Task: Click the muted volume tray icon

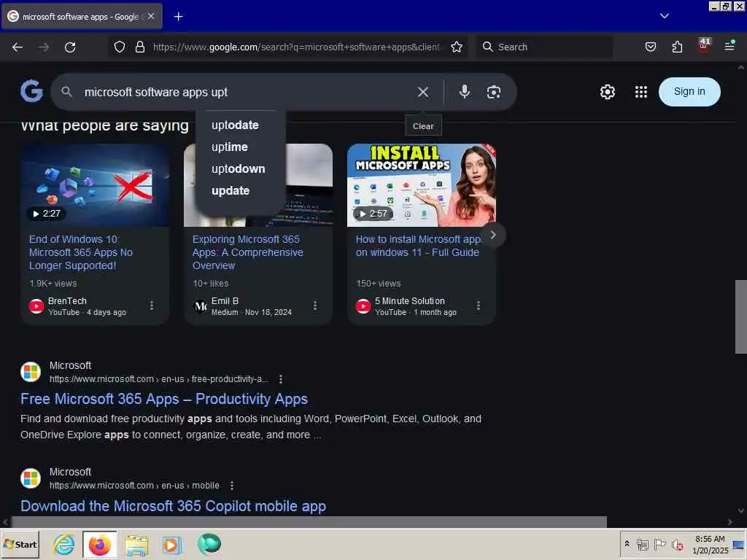Action: coord(678,544)
